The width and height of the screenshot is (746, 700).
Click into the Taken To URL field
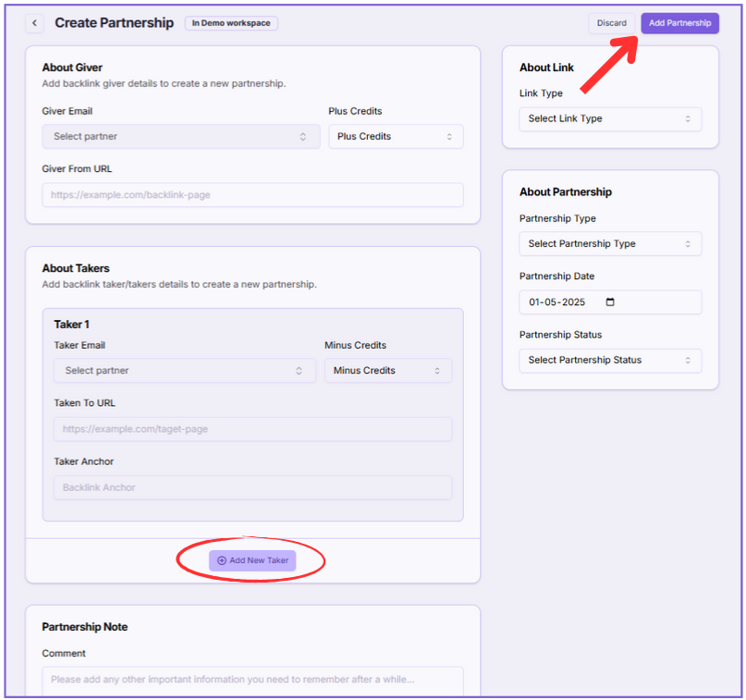[252, 429]
